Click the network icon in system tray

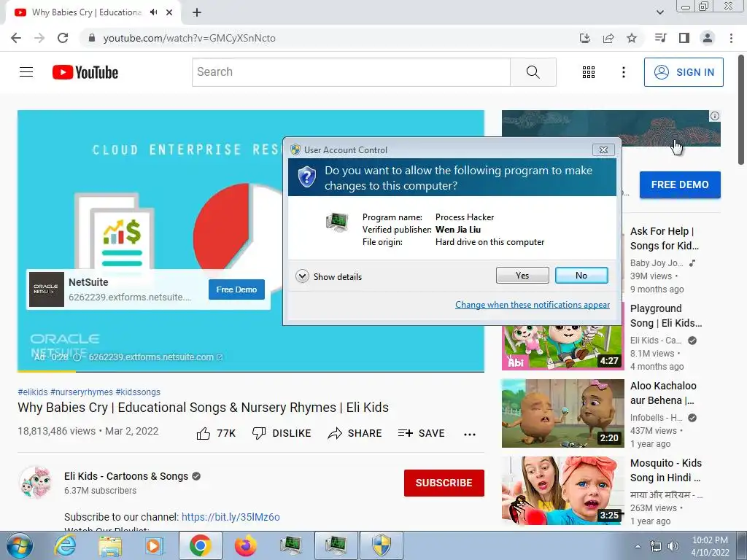656,546
